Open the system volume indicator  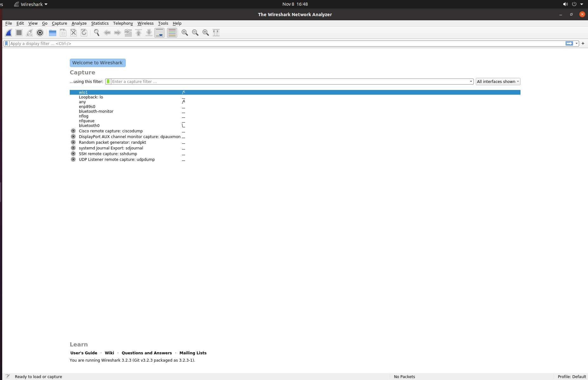(565, 4)
